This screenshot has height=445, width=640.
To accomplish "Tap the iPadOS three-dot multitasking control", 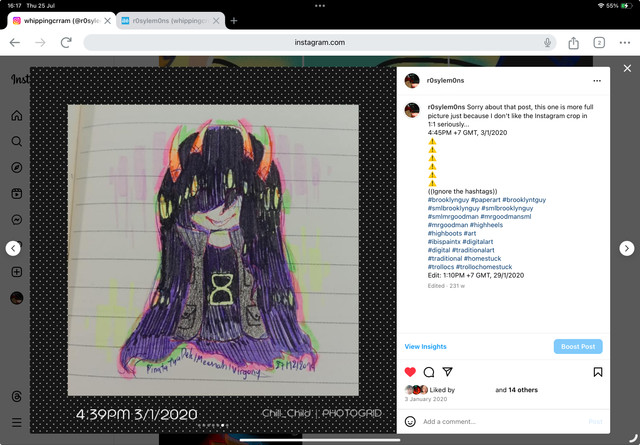I will (x=320, y=6).
